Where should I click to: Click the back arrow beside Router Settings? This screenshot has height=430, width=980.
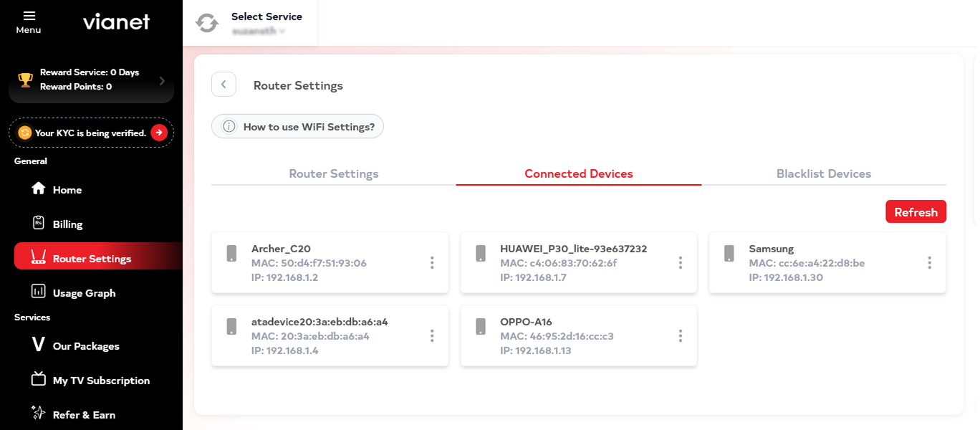pyautogui.click(x=224, y=85)
